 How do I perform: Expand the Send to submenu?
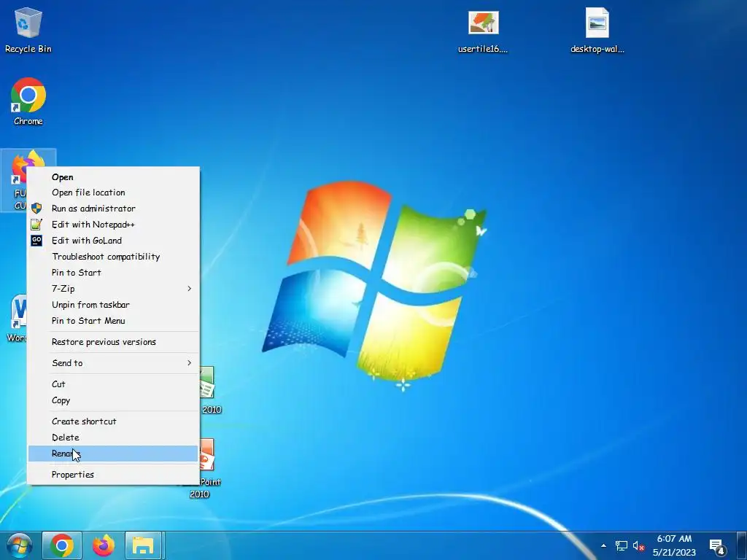113,363
